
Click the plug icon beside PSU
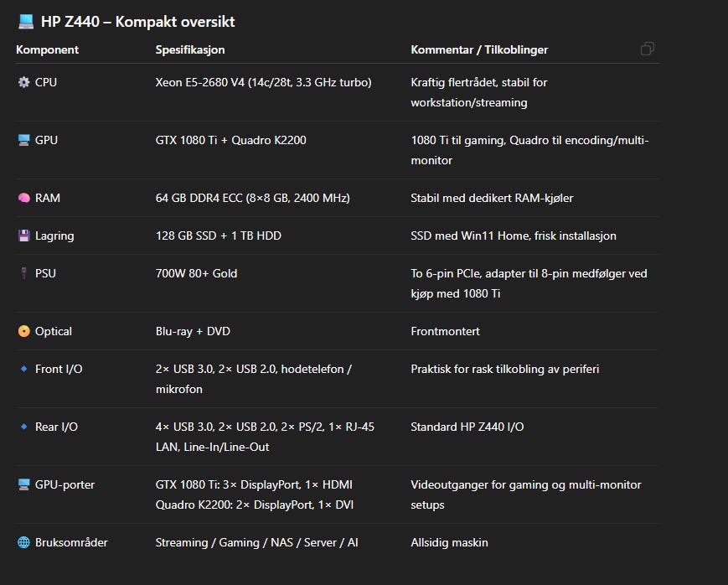[x=23, y=274]
